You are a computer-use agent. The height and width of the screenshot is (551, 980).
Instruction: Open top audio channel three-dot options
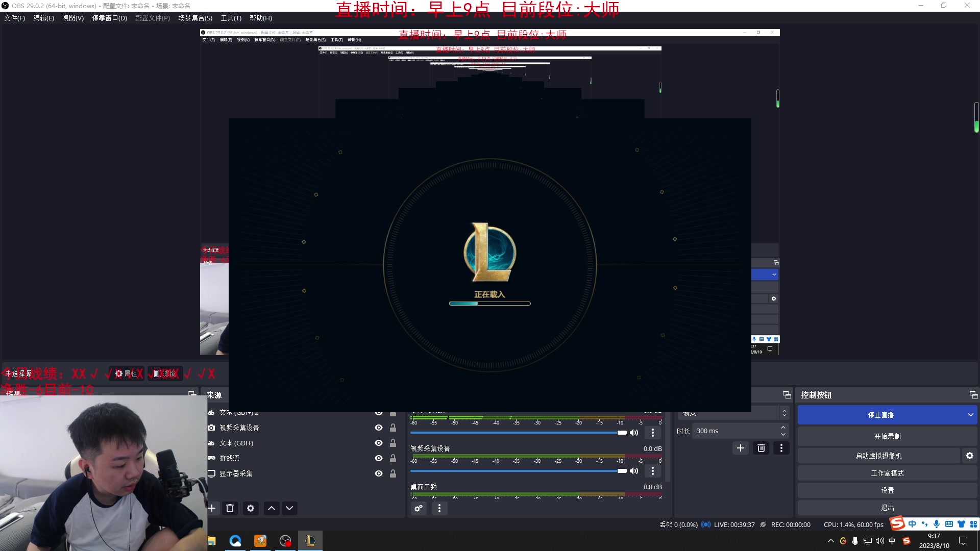pyautogui.click(x=652, y=433)
